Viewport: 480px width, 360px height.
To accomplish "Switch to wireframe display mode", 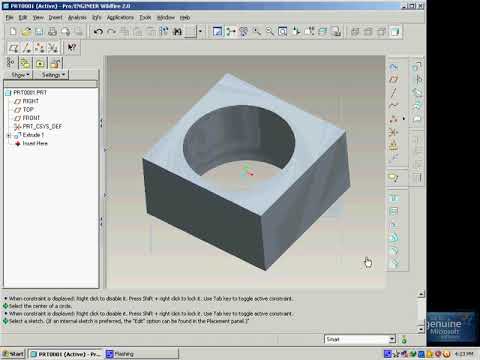I will click(x=355, y=31).
